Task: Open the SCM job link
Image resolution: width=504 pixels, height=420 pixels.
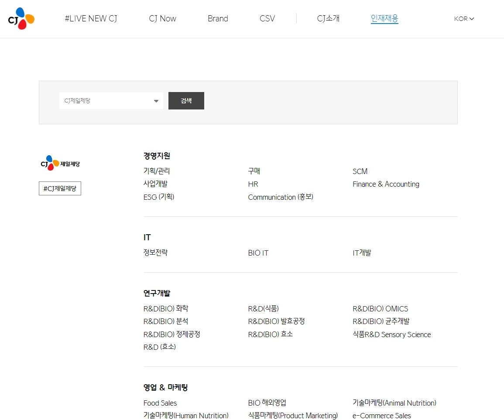Action: pyautogui.click(x=360, y=171)
